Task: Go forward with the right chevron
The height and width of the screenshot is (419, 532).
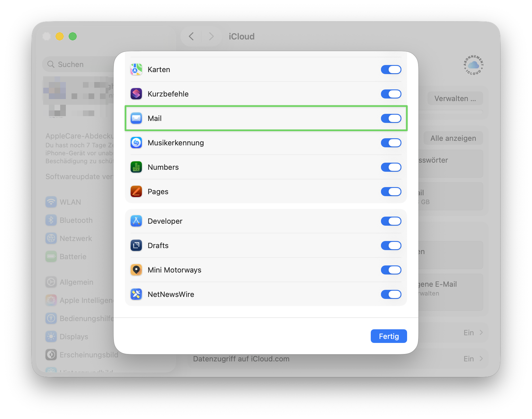Action: [211, 36]
